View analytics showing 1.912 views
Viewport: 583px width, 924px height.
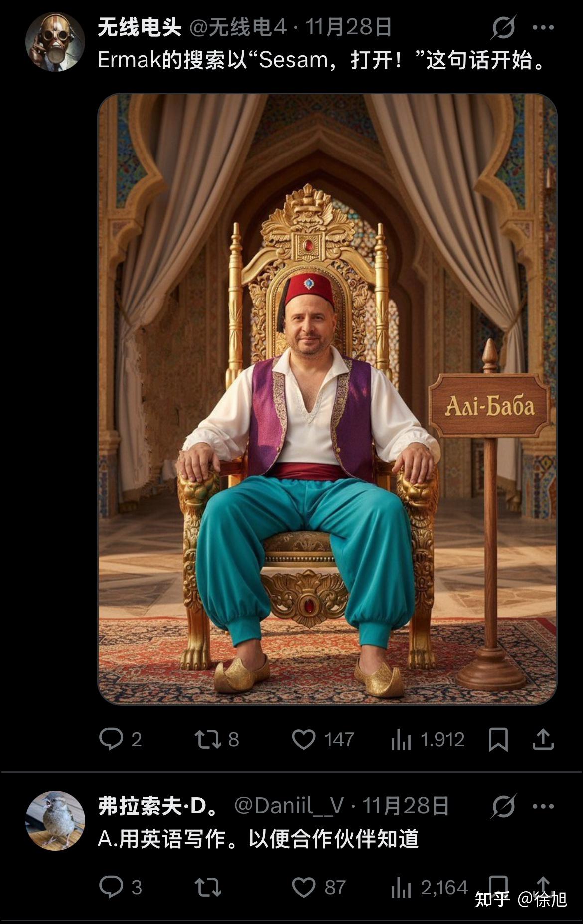click(x=428, y=739)
